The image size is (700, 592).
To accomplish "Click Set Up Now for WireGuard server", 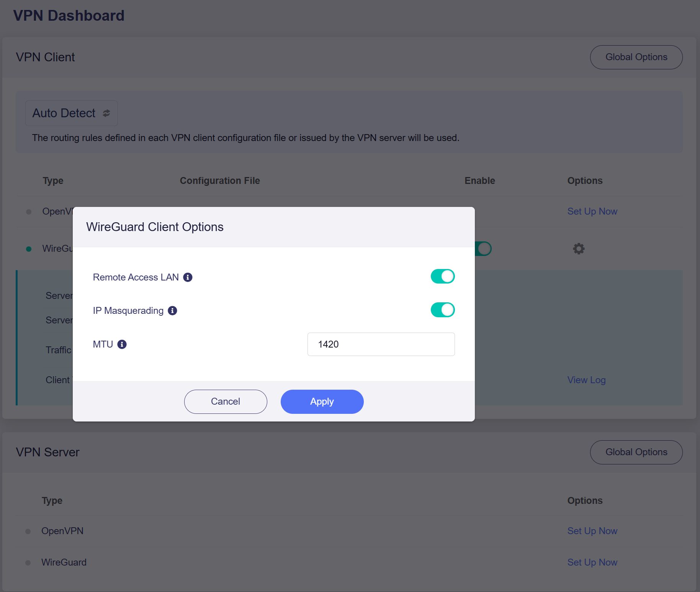I will pyautogui.click(x=592, y=562).
